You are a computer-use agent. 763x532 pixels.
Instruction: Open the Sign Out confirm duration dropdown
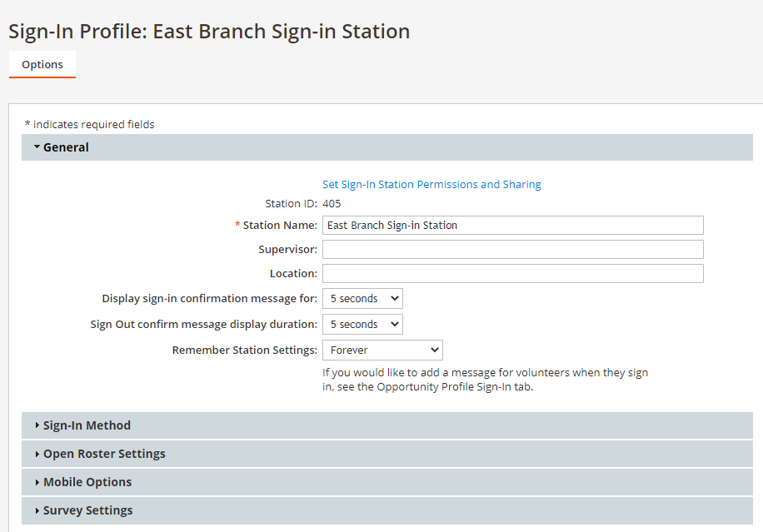coord(362,324)
